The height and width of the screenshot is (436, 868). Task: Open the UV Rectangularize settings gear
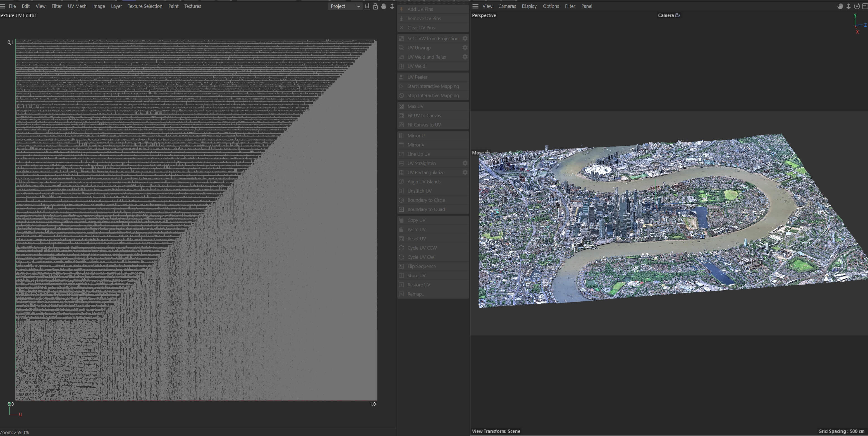[465, 172]
